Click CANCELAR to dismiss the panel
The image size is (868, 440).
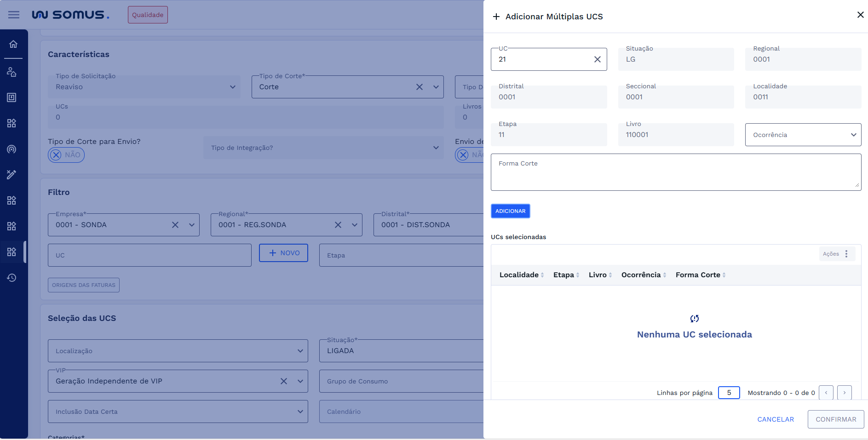pos(775,419)
